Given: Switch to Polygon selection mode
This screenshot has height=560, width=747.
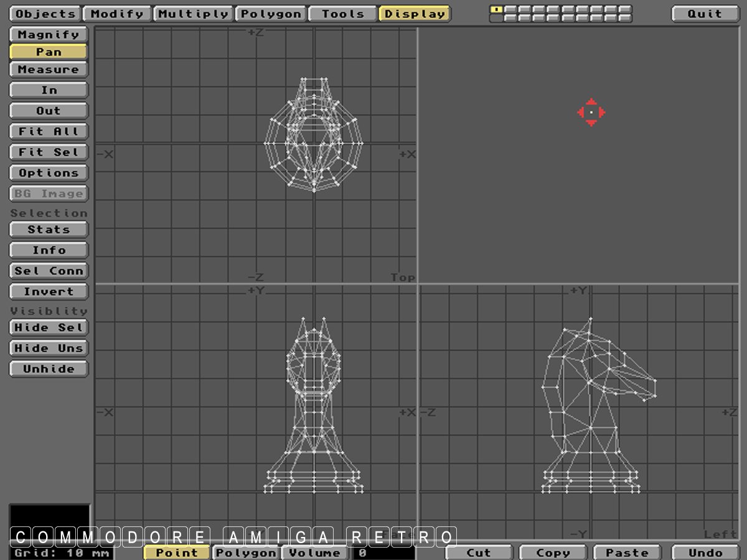Looking at the screenshot, I should pos(247,553).
